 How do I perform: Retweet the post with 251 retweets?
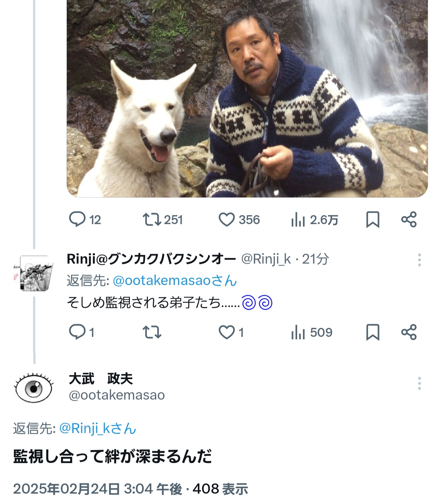click(163, 220)
